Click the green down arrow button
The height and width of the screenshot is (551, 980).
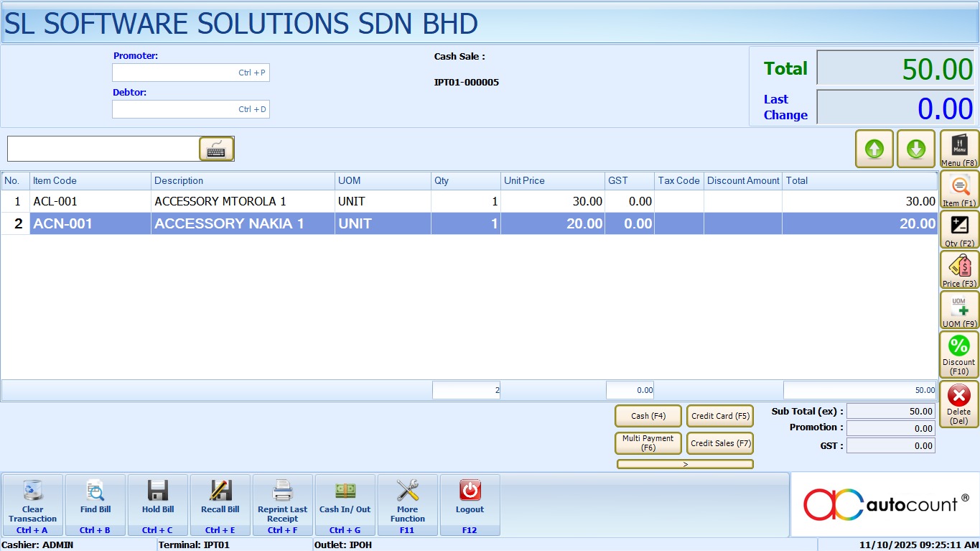[x=915, y=149]
